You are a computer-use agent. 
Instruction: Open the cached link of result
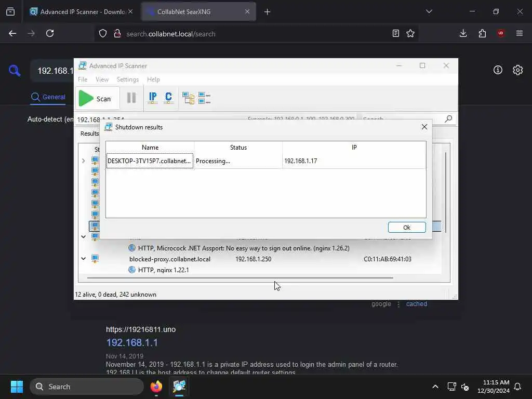point(417,304)
